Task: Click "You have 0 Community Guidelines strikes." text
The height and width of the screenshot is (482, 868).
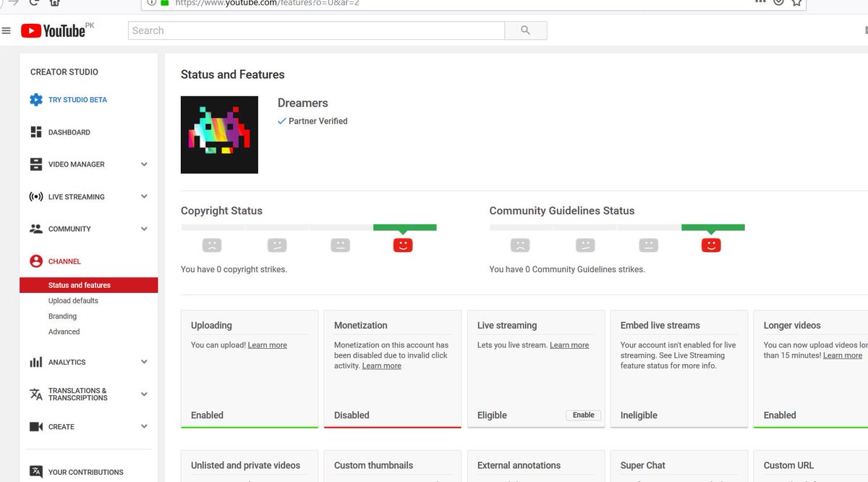Action: 567,269
